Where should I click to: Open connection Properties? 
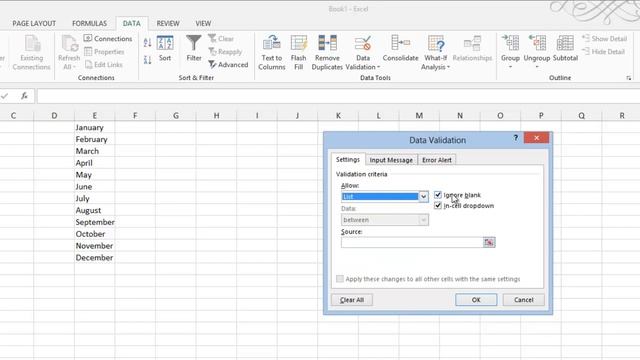coord(104,52)
